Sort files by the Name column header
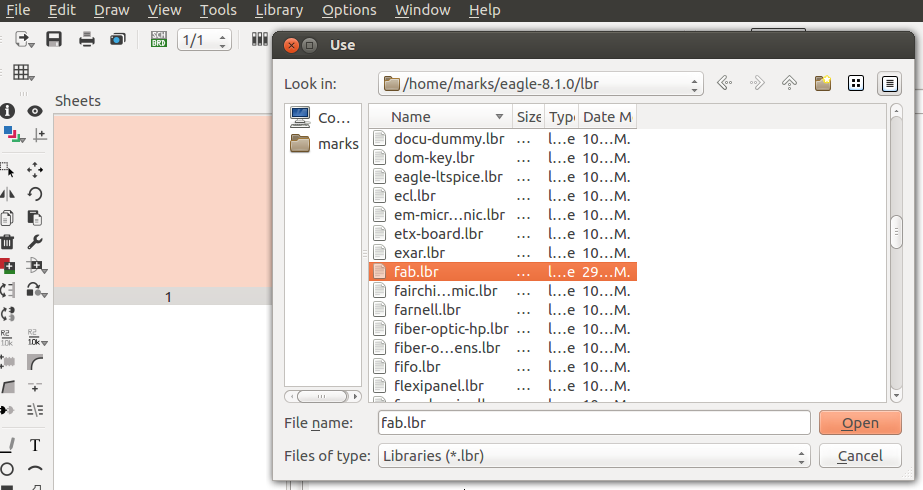The width and height of the screenshot is (923, 490). point(440,117)
